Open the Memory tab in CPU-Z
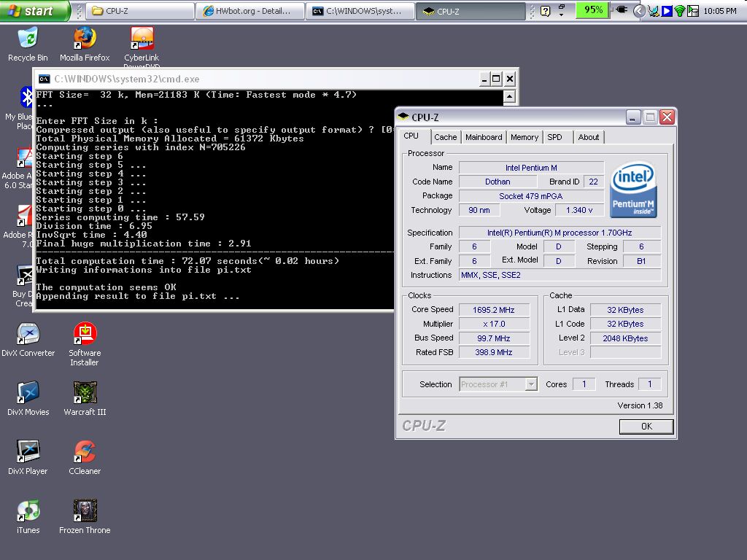 (x=524, y=137)
